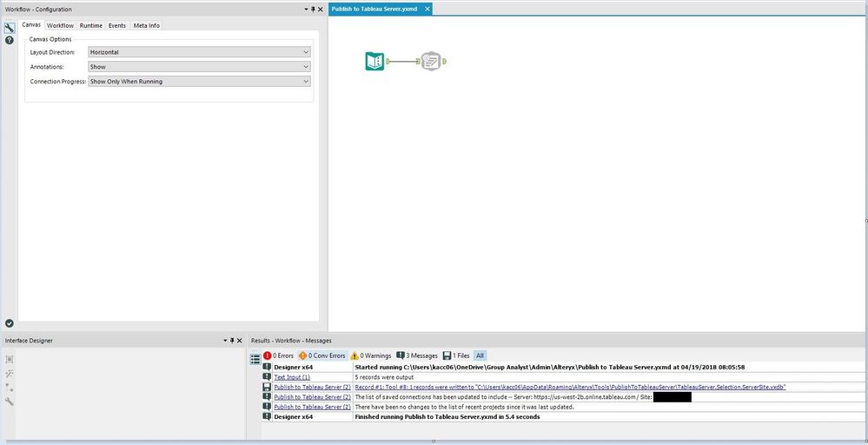The height and width of the screenshot is (445, 868).
Task: Click the connection line between the two tools
Action: [x=403, y=61]
